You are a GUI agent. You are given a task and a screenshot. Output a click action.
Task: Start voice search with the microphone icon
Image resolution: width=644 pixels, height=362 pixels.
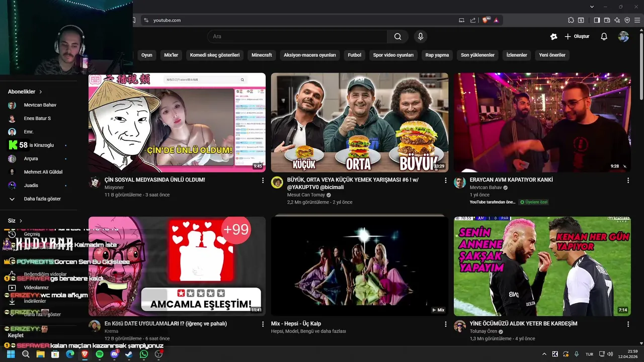click(x=421, y=36)
